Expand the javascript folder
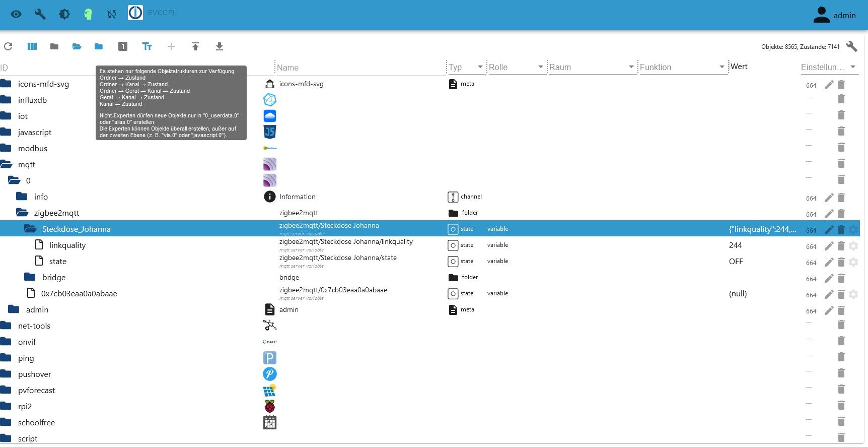The image size is (868, 447). coord(6,132)
